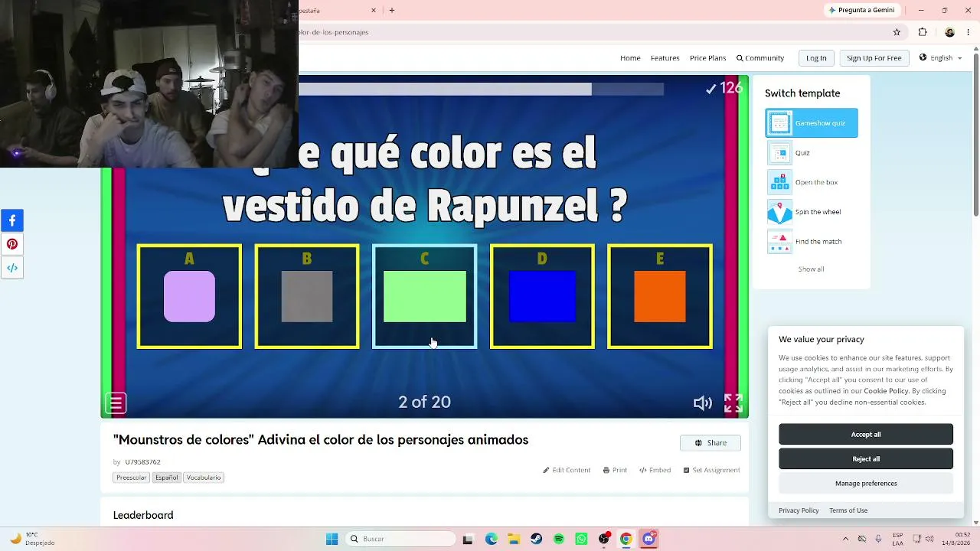Launch Microsoft Edge from the taskbar
980x551 pixels.
coord(491,539)
